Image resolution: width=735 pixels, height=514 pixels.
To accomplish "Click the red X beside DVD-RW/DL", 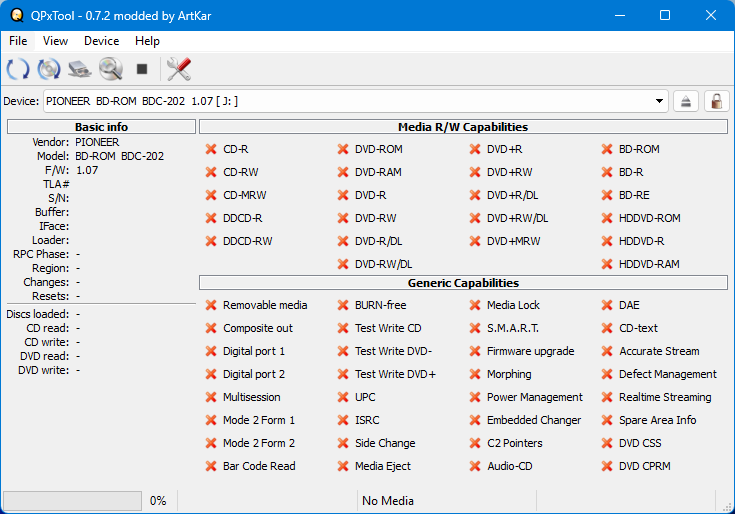I will (x=343, y=264).
